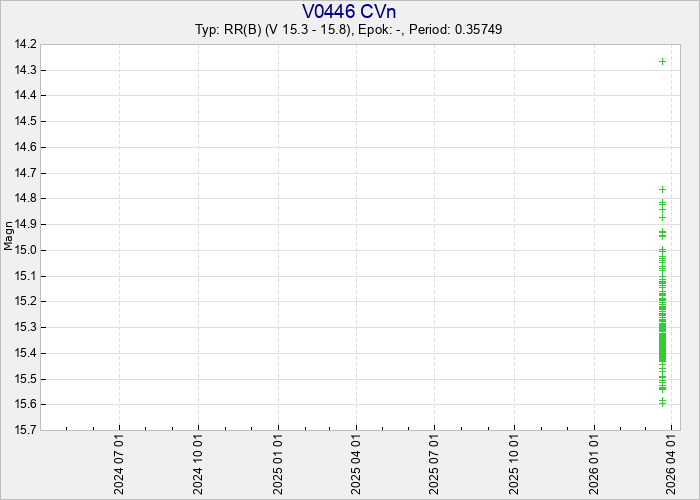Click the 2025 07 01 date label
Image resolution: width=700 pixels, height=500 pixels.
[x=435, y=462]
